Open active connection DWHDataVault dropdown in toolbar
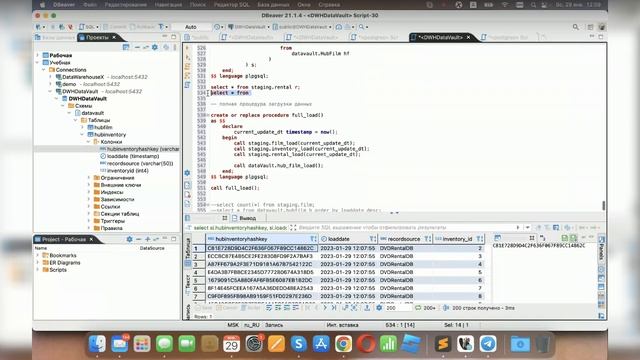 (x=249, y=27)
